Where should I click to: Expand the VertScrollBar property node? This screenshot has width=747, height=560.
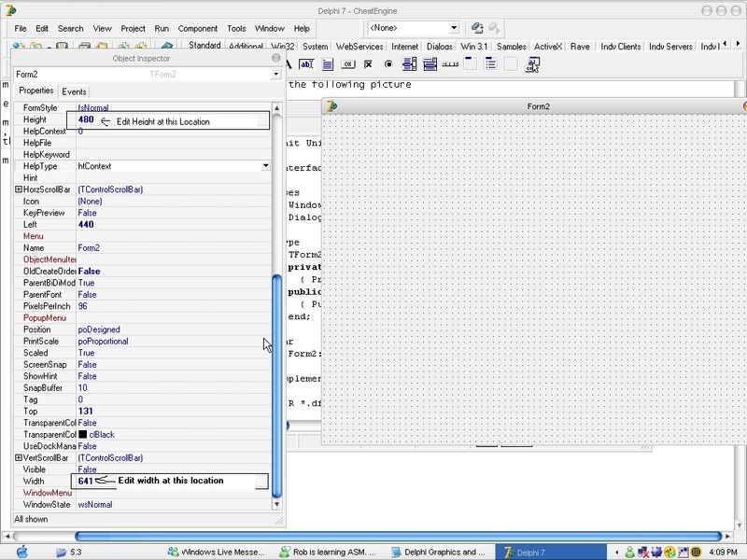[19, 458]
